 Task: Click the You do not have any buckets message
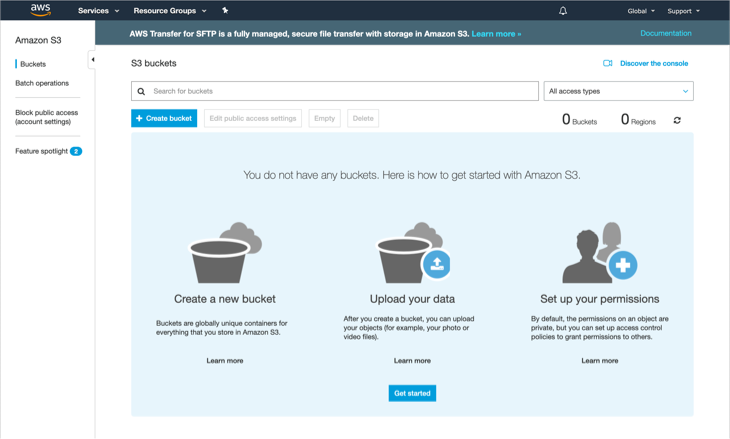tap(412, 175)
